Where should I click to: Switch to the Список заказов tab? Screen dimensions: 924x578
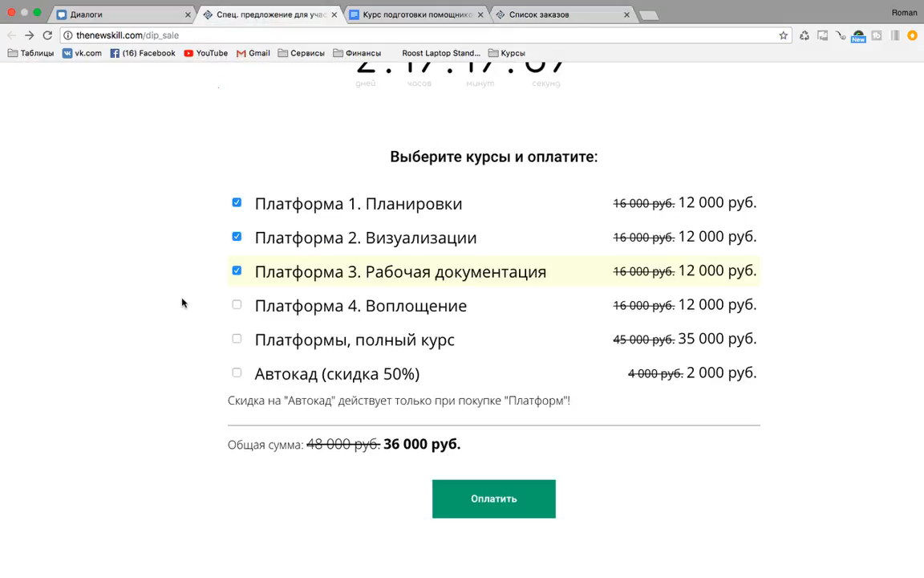(x=557, y=14)
